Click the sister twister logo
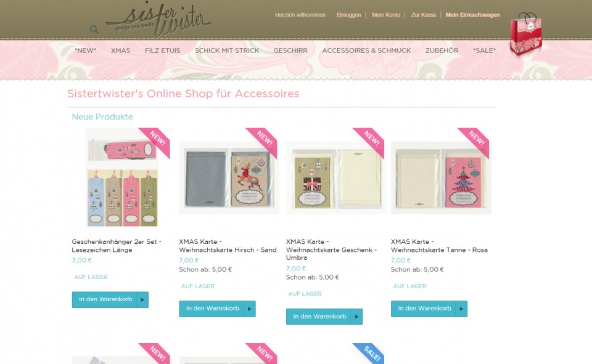This screenshot has width=592, height=364. (x=158, y=21)
